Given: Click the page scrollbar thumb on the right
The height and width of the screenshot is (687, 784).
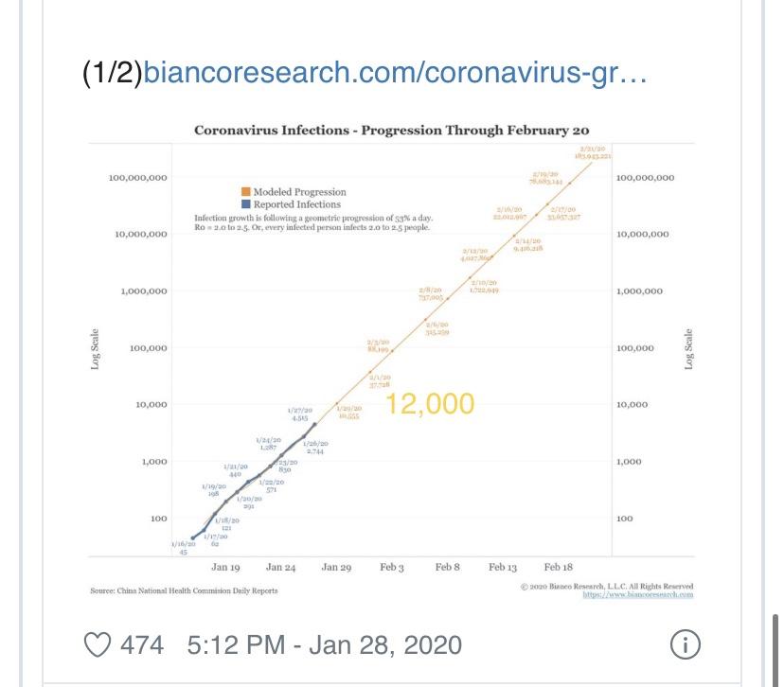Looking at the screenshot, I should click(775, 650).
